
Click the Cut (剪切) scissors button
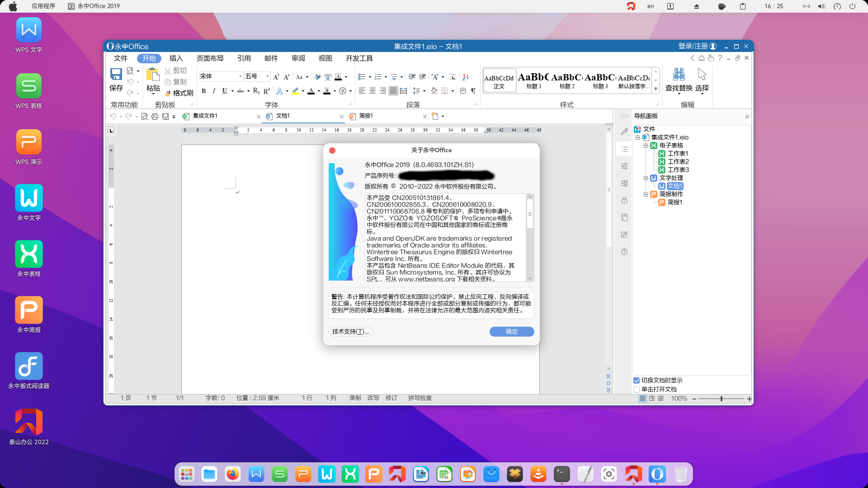pos(175,70)
